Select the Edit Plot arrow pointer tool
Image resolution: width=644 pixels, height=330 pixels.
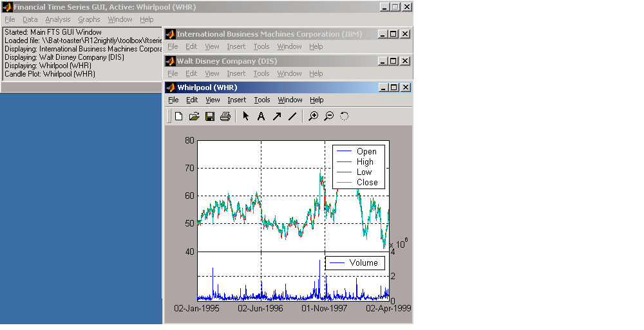246,116
